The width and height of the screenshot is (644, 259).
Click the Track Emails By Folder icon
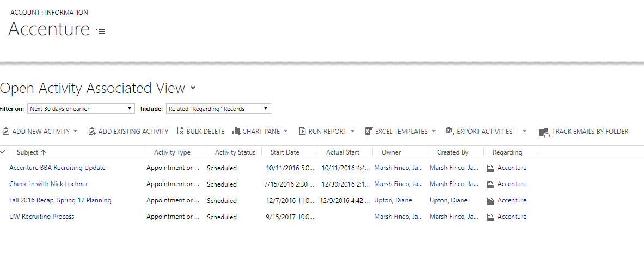(543, 132)
